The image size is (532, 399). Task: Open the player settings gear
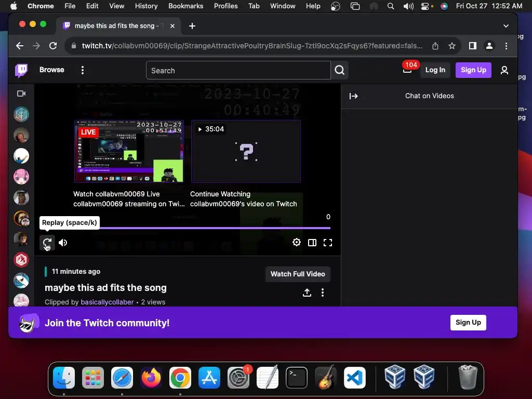click(297, 242)
